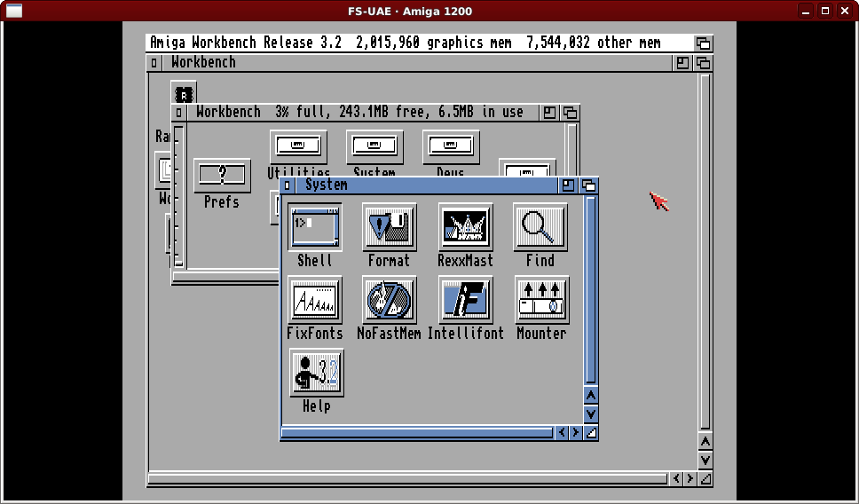Click the System window depth gadget
Image resolution: width=859 pixels, height=504 pixels.
coord(588,185)
